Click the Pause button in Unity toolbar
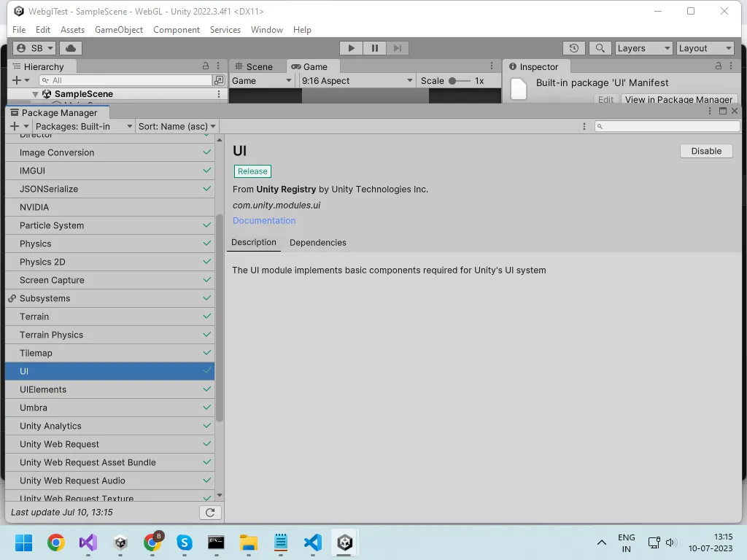 point(374,48)
